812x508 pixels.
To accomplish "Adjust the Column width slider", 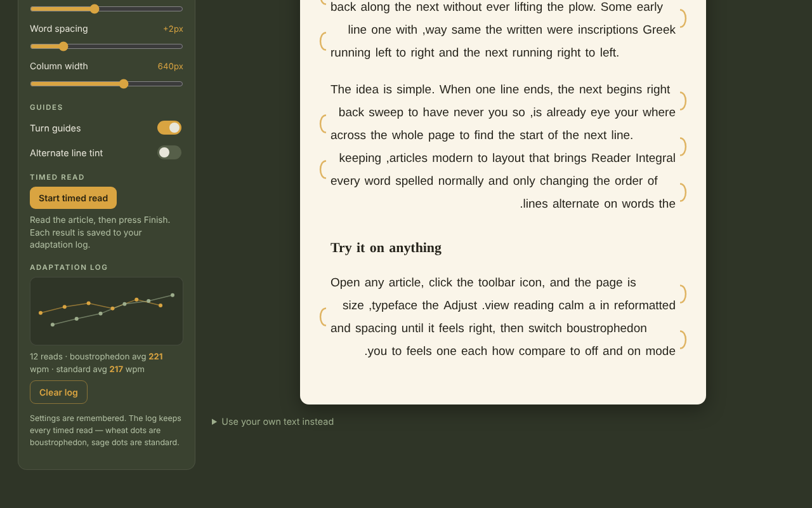I will pos(107,84).
